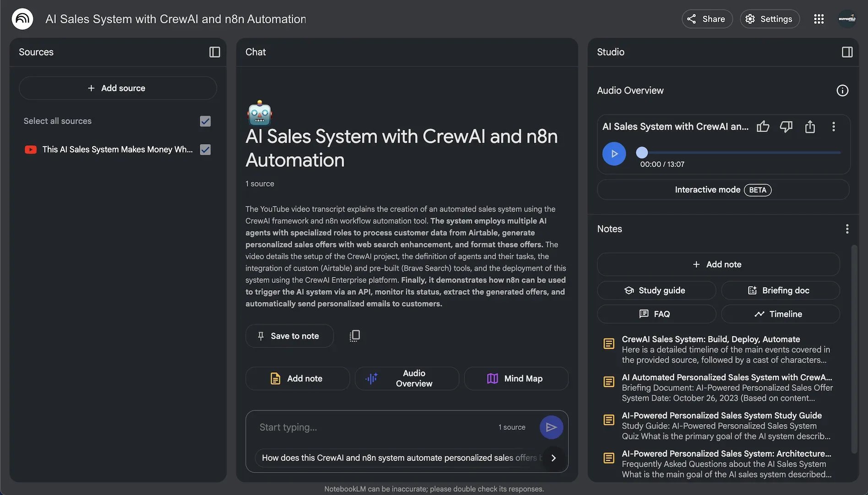
Task: Add a new source
Action: [117, 88]
